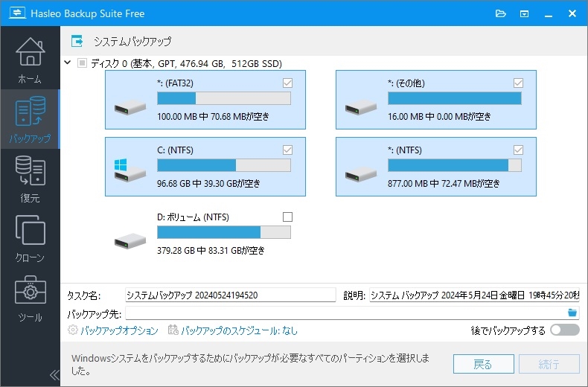Click the バックアップ先 destination field
588x387 pixels.
346,313
